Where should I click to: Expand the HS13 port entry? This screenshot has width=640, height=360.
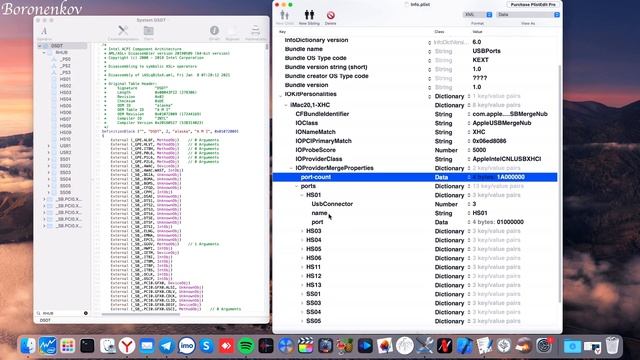pyautogui.click(x=302, y=285)
